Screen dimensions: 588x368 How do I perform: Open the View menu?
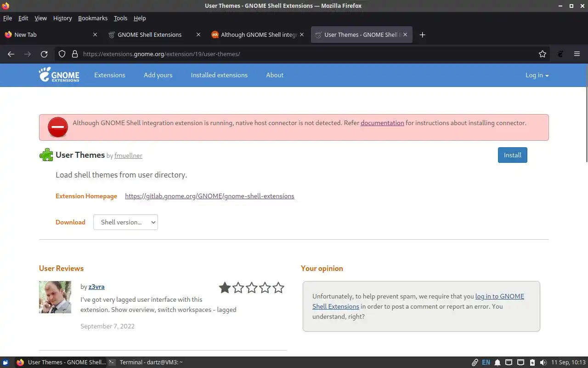click(40, 18)
